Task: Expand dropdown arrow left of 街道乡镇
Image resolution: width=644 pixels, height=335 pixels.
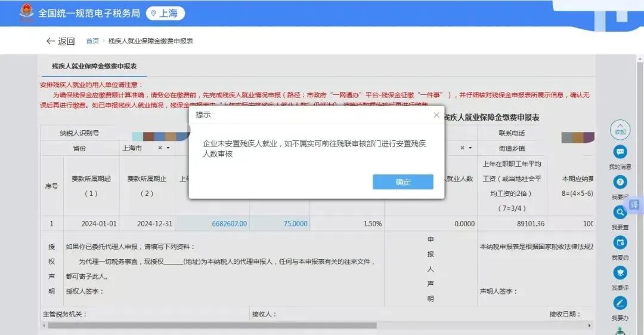Action: click(470, 148)
